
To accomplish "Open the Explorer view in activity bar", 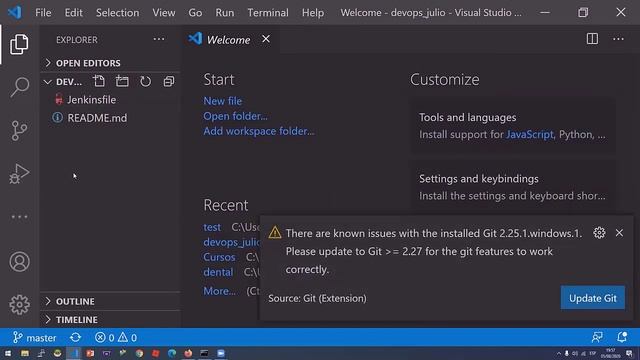I will [x=19, y=44].
